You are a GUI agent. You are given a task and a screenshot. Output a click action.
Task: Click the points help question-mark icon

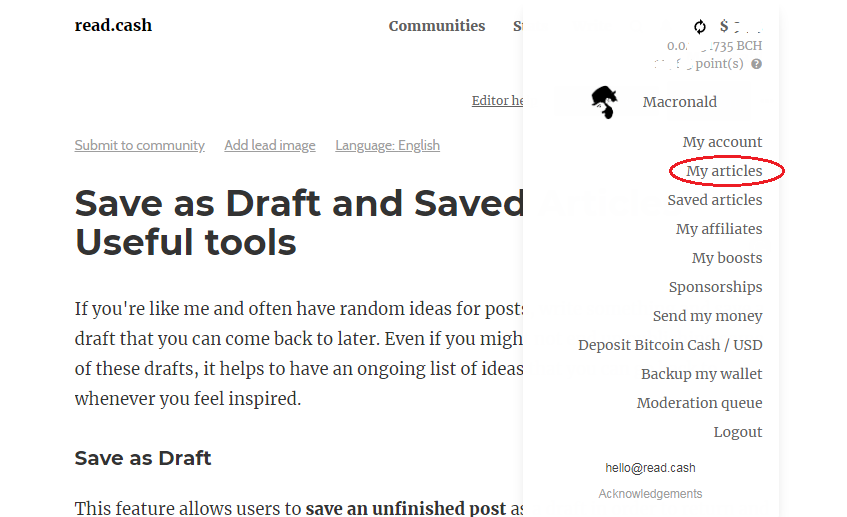pos(756,64)
